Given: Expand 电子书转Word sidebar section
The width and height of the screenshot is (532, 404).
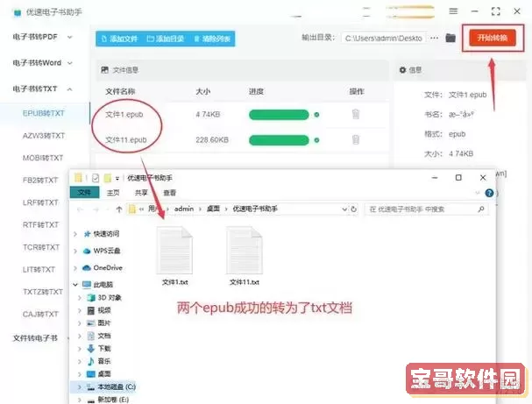Looking at the screenshot, I should point(42,63).
